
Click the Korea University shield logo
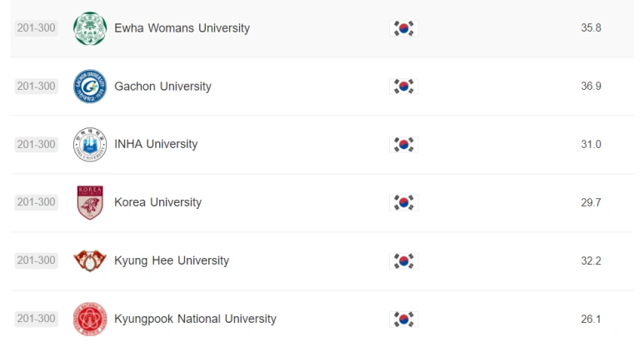coord(90,202)
